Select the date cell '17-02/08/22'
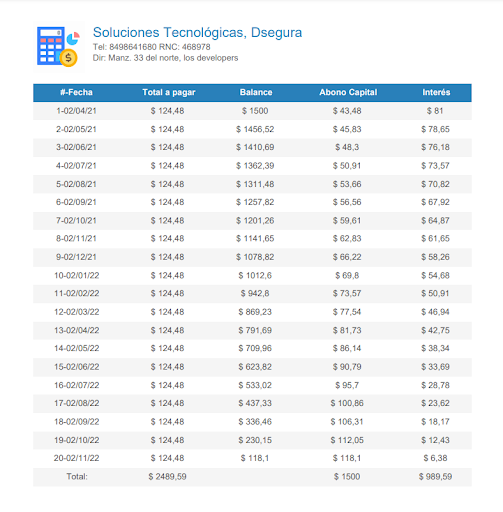 tap(77, 404)
